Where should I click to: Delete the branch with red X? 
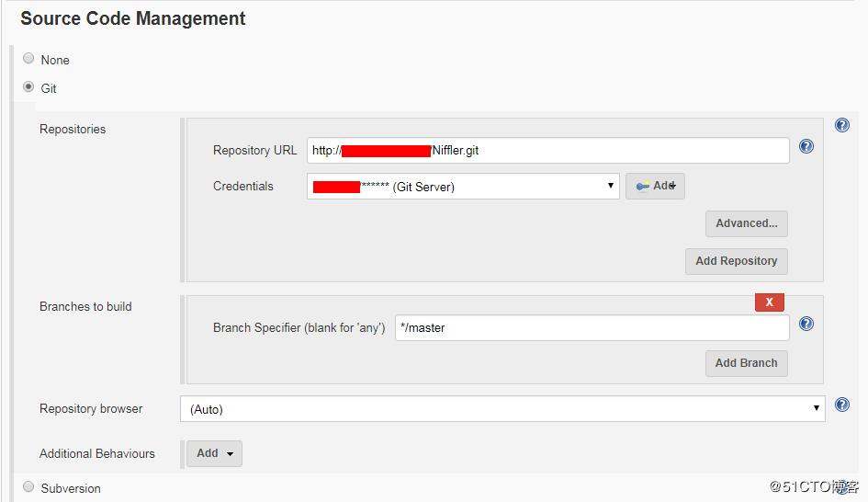pyautogui.click(x=769, y=302)
